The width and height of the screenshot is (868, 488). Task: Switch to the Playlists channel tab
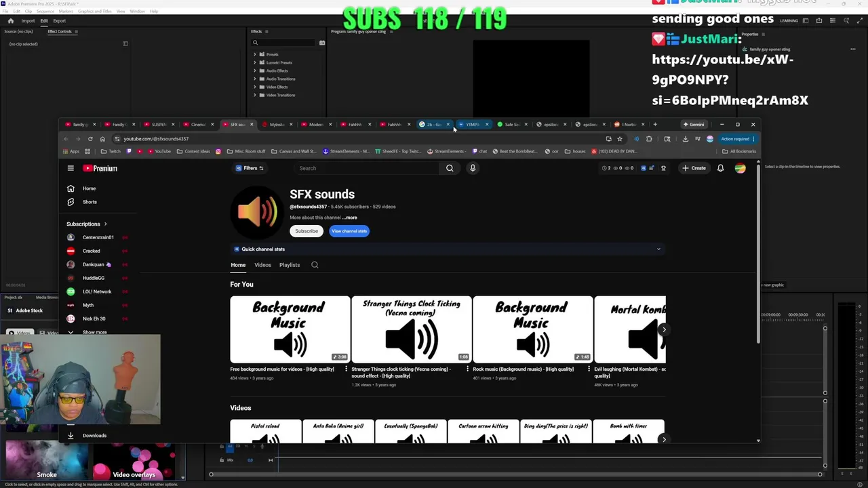[x=290, y=265]
